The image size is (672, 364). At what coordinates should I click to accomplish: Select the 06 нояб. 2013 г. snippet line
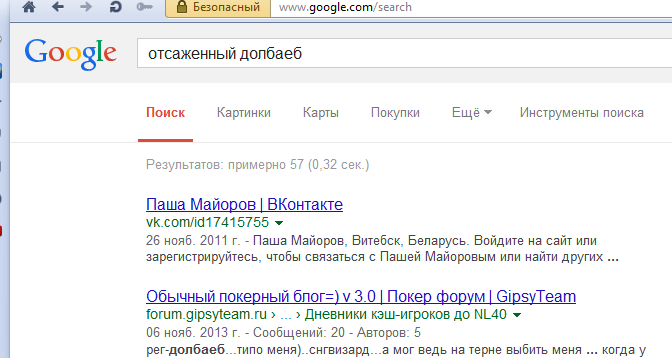tap(283, 333)
